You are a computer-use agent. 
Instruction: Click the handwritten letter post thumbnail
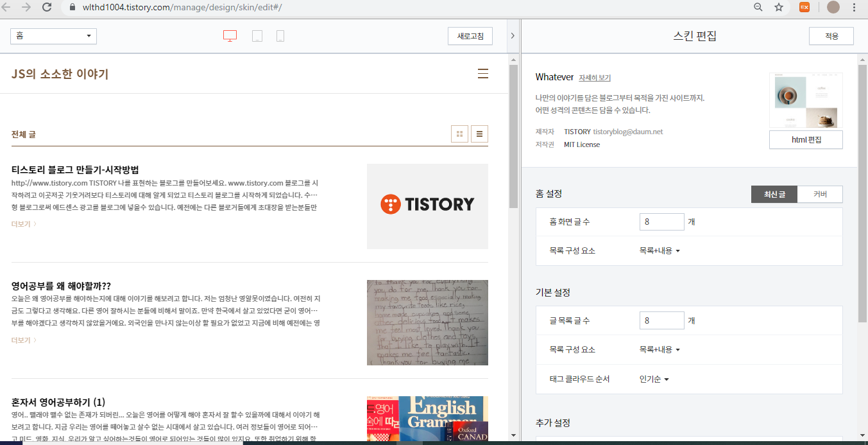coord(427,322)
